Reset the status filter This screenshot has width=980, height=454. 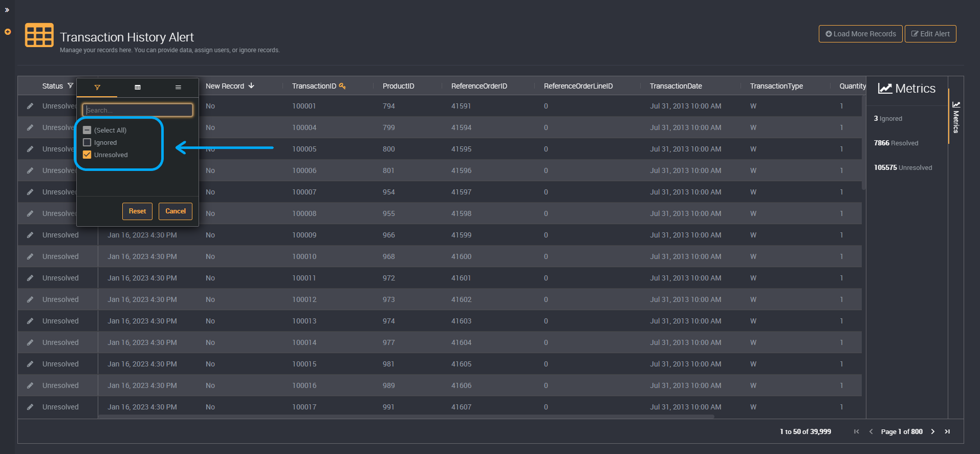[x=137, y=211]
